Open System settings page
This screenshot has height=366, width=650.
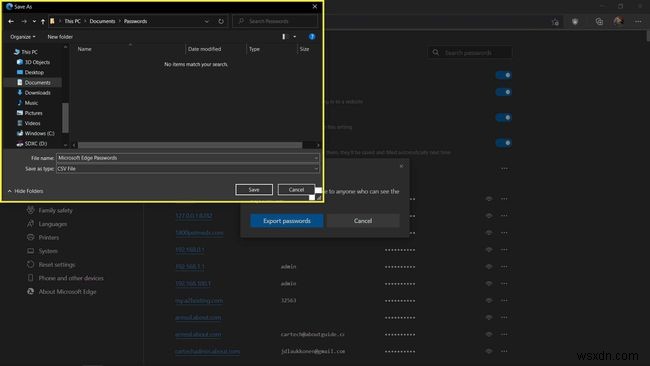(x=42, y=251)
